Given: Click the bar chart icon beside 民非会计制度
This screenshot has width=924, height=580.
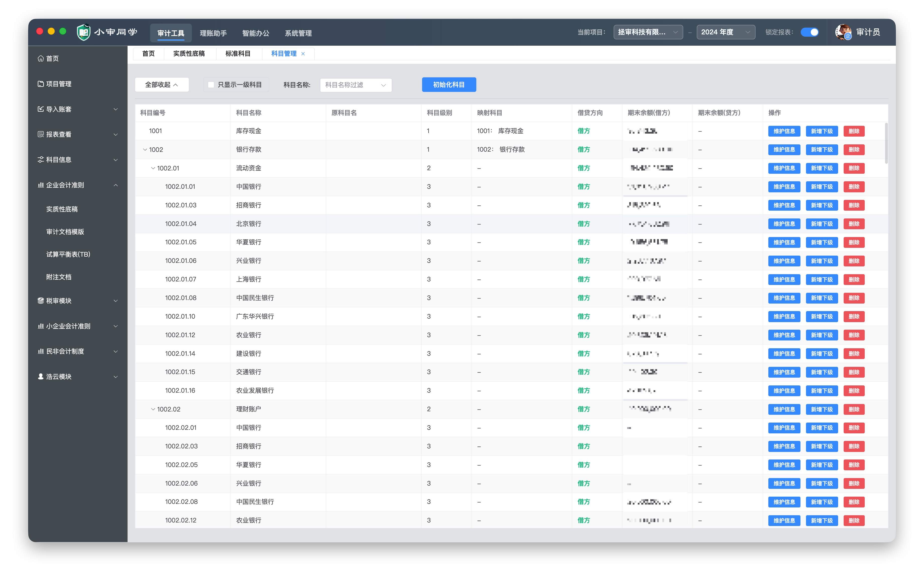Looking at the screenshot, I should click(x=41, y=351).
